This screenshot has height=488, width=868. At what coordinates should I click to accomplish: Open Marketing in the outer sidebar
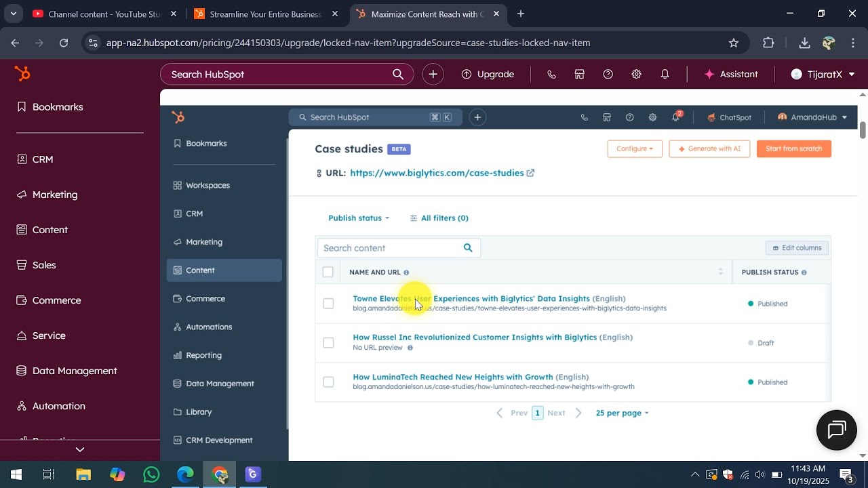pyautogui.click(x=55, y=195)
